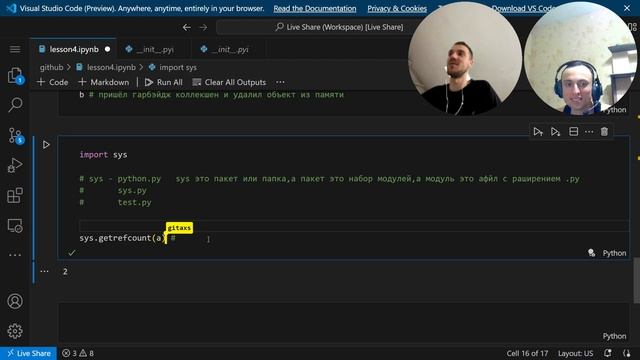This screenshot has height=360, width=640.
Task: Execute cell and above icon
Action: point(538,132)
